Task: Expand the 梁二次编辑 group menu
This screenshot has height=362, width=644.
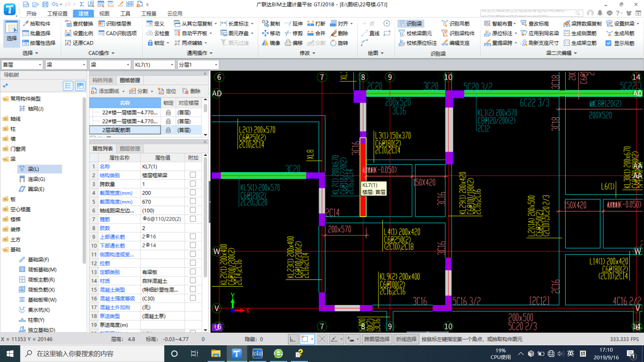Action: (561, 53)
